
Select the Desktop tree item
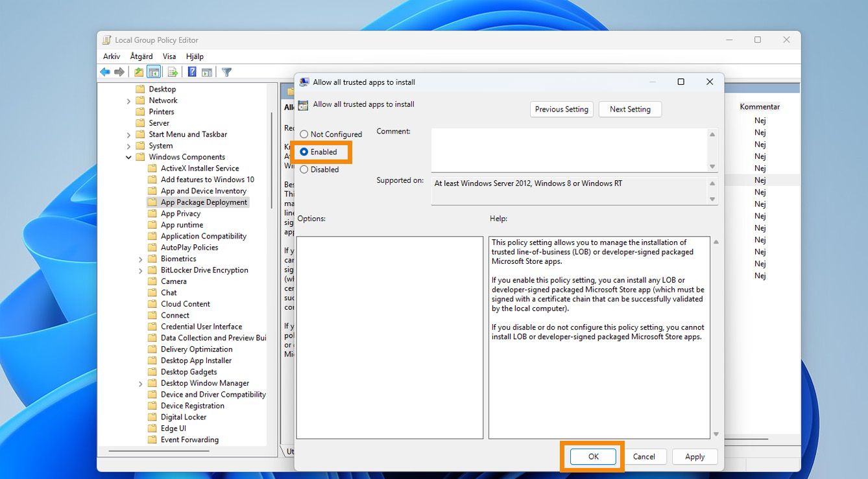pyautogui.click(x=162, y=89)
